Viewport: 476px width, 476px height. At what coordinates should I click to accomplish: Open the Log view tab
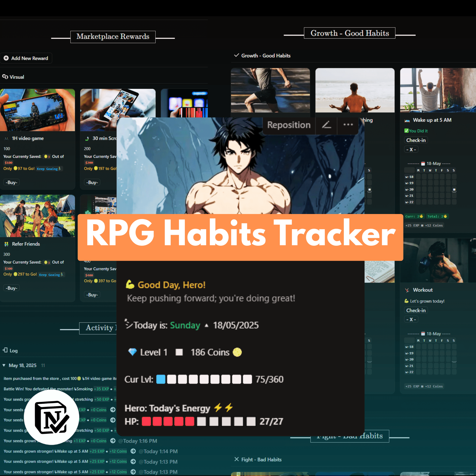10,350
